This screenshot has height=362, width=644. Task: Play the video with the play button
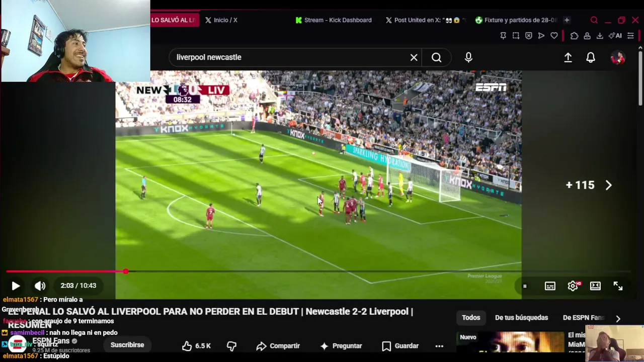pyautogui.click(x=16, y=286)
